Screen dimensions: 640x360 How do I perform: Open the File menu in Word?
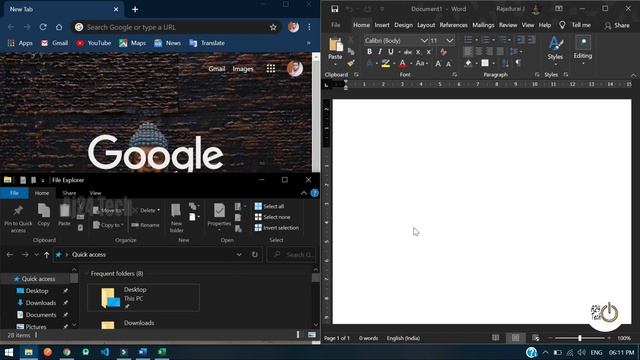click(336, 25)
